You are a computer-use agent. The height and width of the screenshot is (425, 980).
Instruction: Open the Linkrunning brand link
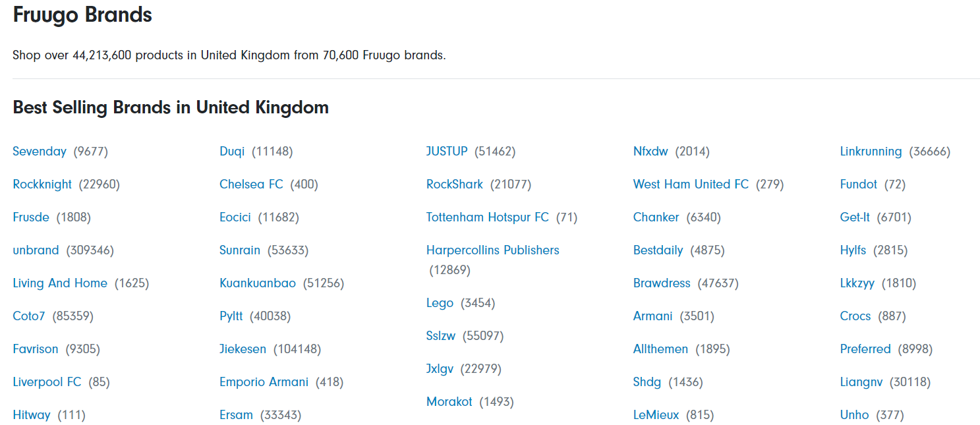[871, 152]
